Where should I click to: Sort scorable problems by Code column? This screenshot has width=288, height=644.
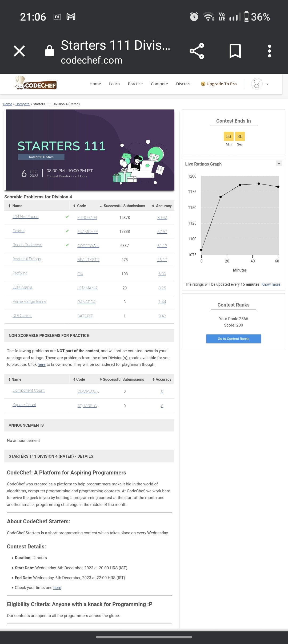pyautogui.click(x=79, y=206)
